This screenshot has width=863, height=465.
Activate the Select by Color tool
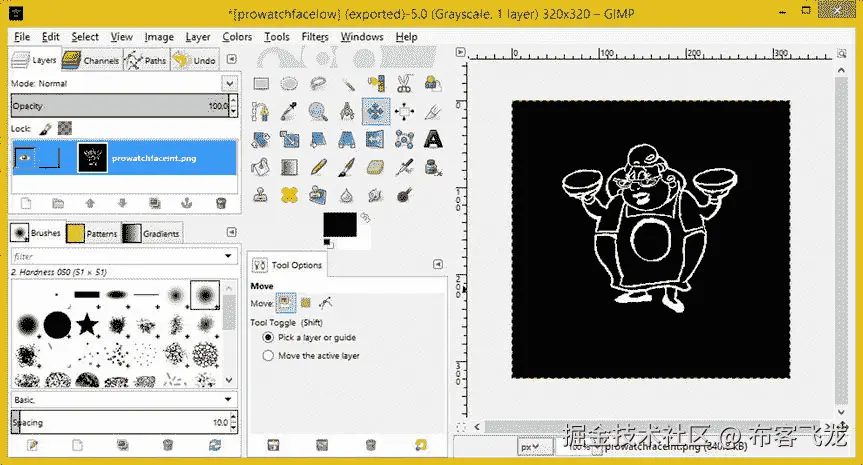click(376, 84)
